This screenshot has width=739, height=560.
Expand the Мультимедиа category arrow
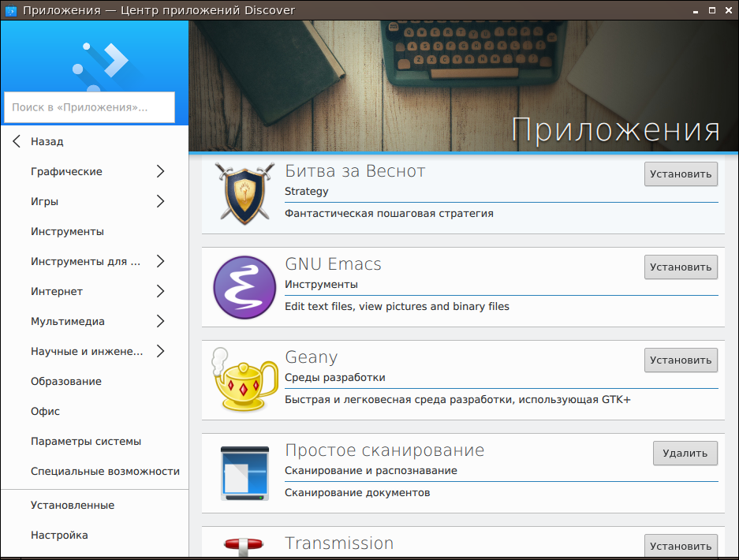[x=160, y=322]
